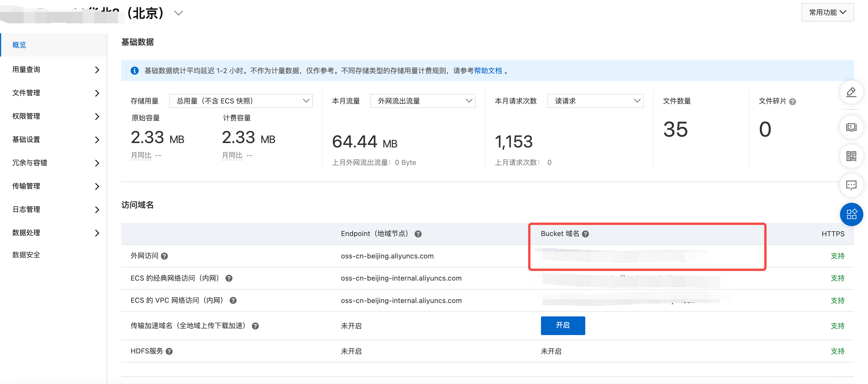Click help icon beside Bucket 域名
The height and width of the screenshot is (384, 868).
click(585, 234)
